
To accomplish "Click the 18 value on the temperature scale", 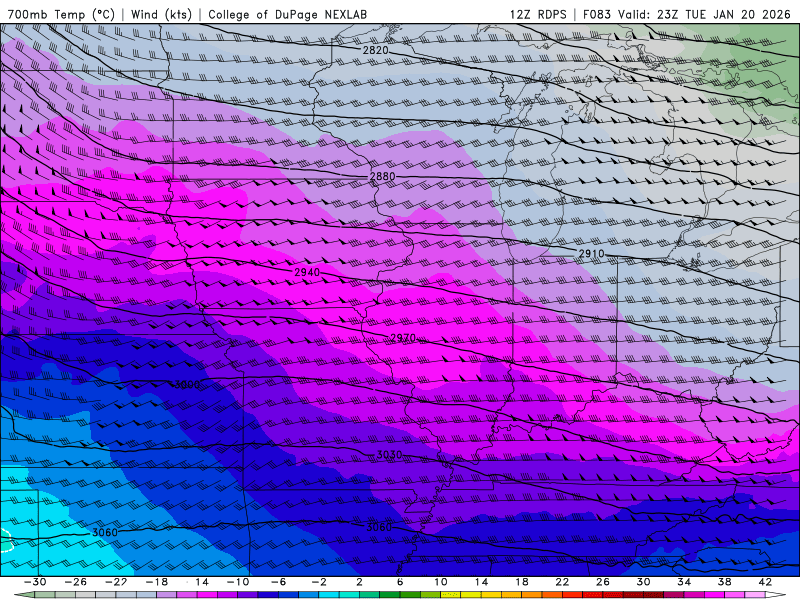I will click(x=521, y=582).
